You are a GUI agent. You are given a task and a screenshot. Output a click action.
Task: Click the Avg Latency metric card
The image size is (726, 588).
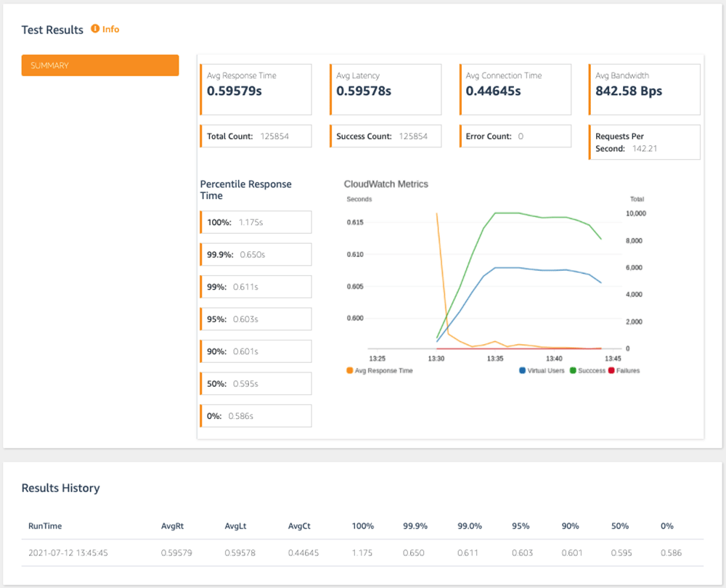(x=386, y=89)
